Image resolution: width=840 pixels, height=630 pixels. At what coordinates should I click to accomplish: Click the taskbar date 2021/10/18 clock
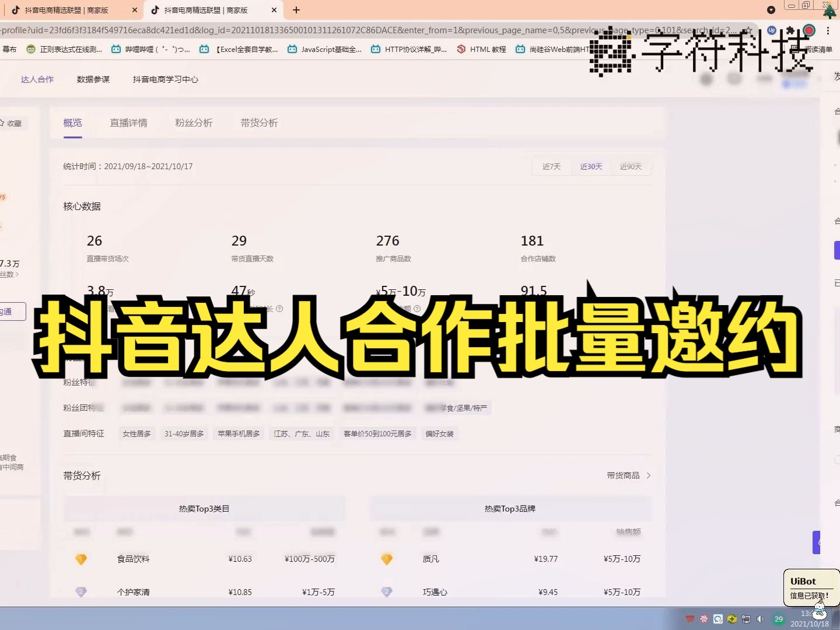click(810, 619)
